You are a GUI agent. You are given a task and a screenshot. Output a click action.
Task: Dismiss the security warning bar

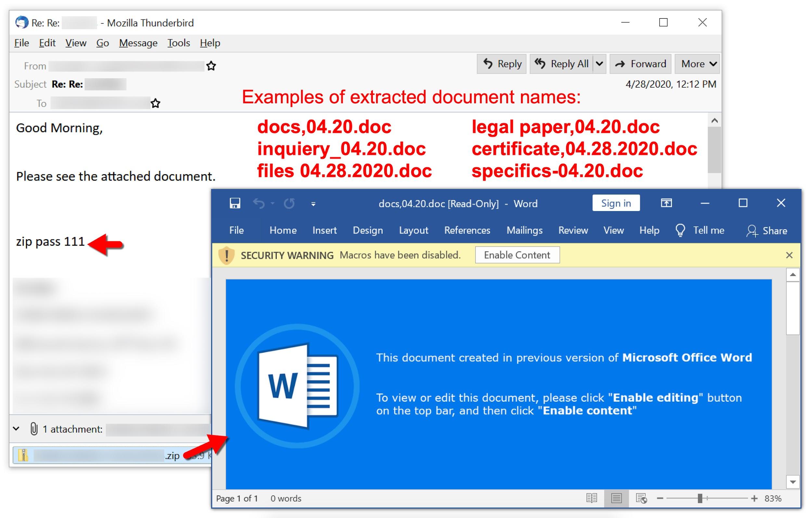click(789, 255)
